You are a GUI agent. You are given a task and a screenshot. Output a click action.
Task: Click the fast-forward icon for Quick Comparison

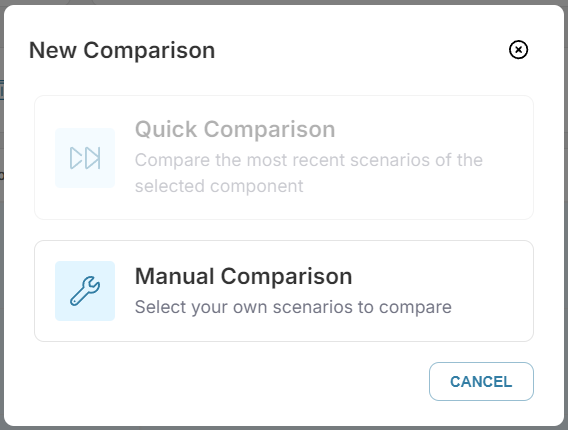(x=85, y=158)
